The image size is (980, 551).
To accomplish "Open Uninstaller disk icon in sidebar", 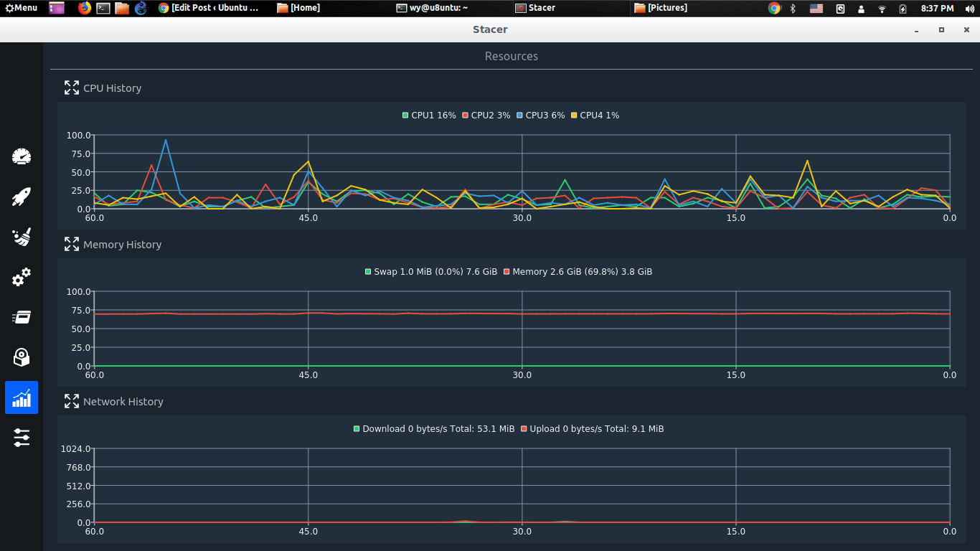I will click(x=22, y=357).
